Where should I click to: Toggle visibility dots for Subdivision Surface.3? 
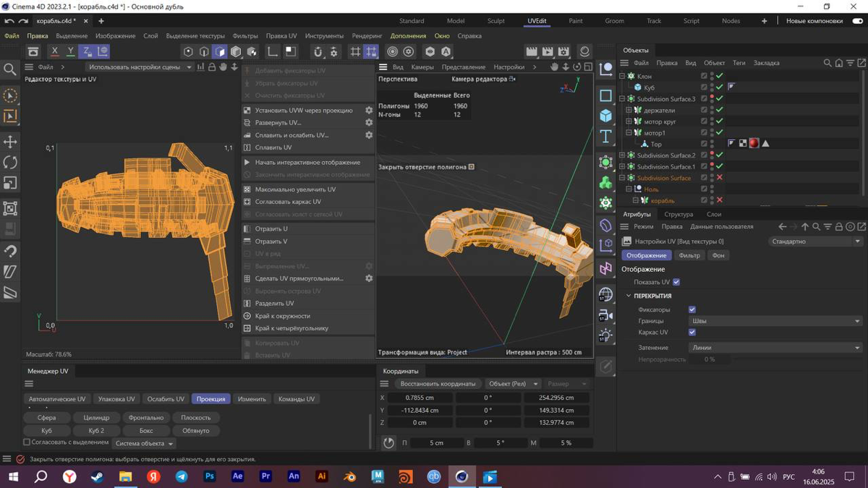point(712,99)
